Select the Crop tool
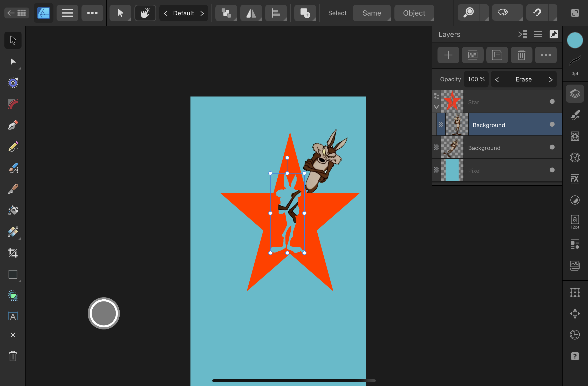Image resolution: width=588 pixels, height=386 pixels. tap(13, 253)
